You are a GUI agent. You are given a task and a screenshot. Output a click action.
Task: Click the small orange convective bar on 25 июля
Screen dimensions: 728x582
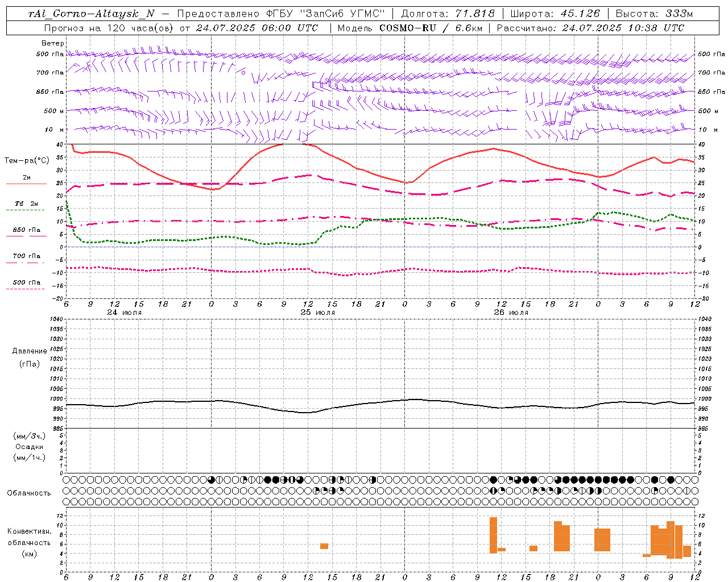tap(324, 546)
